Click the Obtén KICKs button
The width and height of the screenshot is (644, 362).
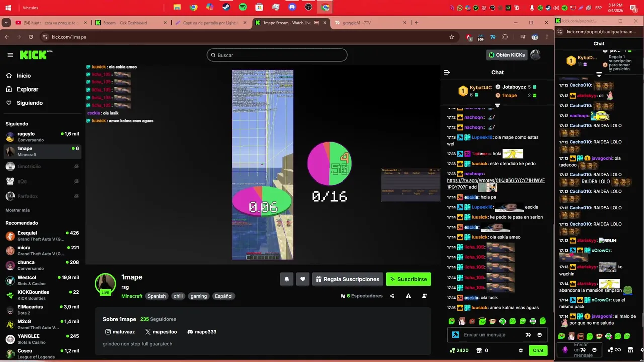pos(507,55)
